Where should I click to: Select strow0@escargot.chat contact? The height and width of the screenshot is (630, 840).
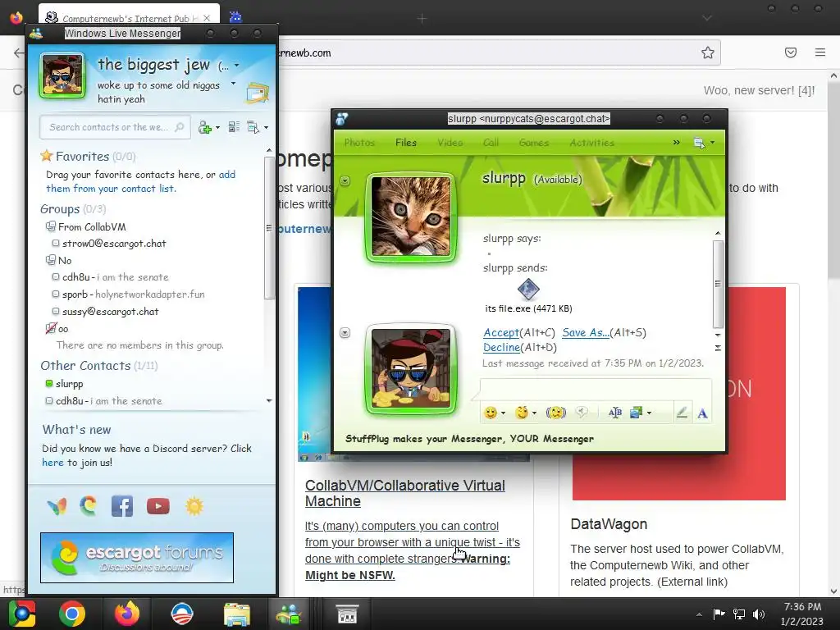[x=114, y=243]
